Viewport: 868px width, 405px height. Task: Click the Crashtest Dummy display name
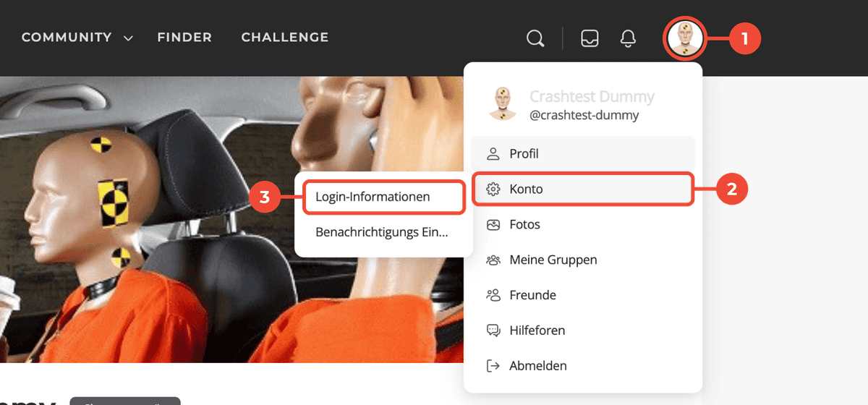click(x=592, y=96)
